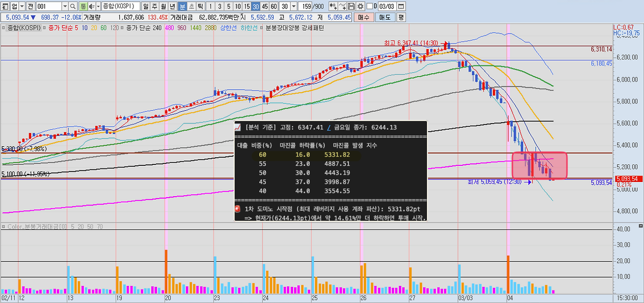Set interval to 3 minutes
644x303 pixels.
coord(220,7)
